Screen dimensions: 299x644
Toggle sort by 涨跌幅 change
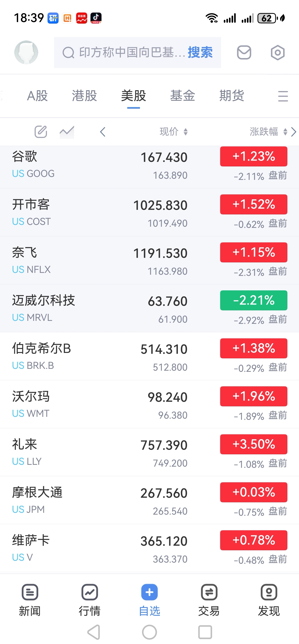pyautogui.click(x=269, y=131)
